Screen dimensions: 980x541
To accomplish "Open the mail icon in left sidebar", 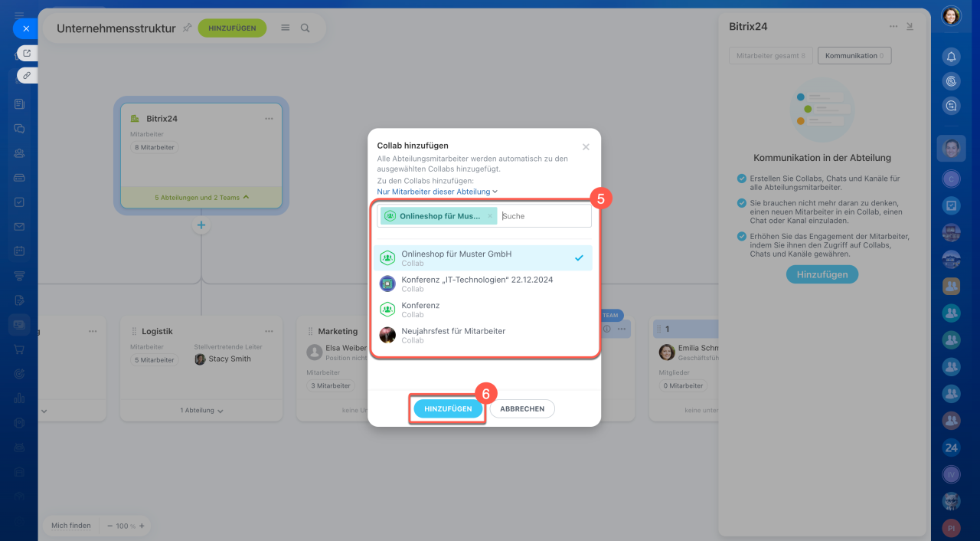I will pos(19,227).
